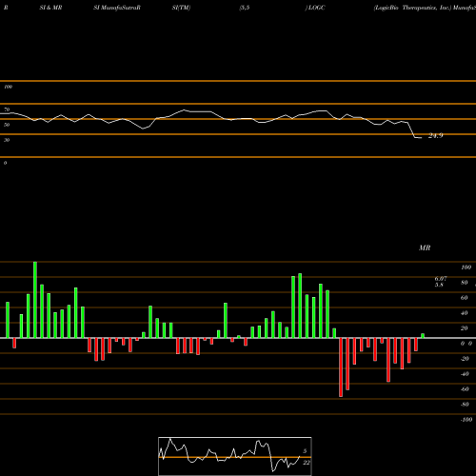Viewport: 476px width, 476px height.
Task: Click the MR axis '-100' label
Action: 466,420
